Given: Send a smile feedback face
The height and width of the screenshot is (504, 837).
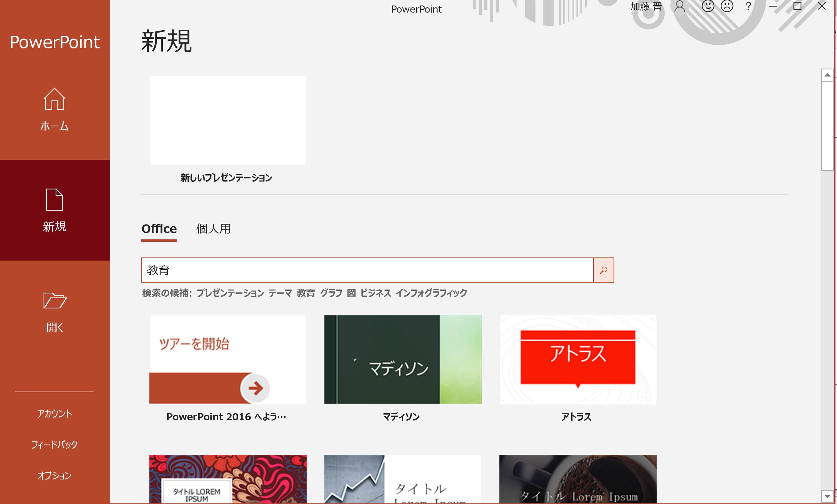Looking at the screenshot, I should [708, 6].
